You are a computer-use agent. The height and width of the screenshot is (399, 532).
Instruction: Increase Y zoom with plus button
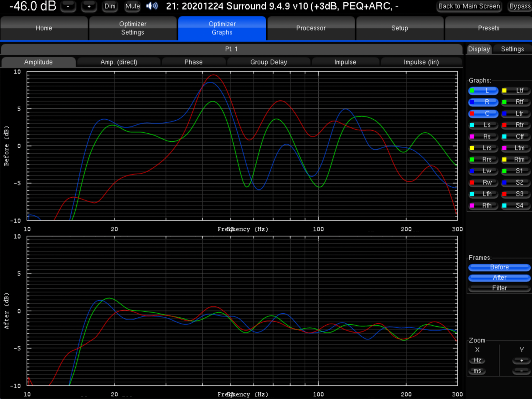click(521, 360)
